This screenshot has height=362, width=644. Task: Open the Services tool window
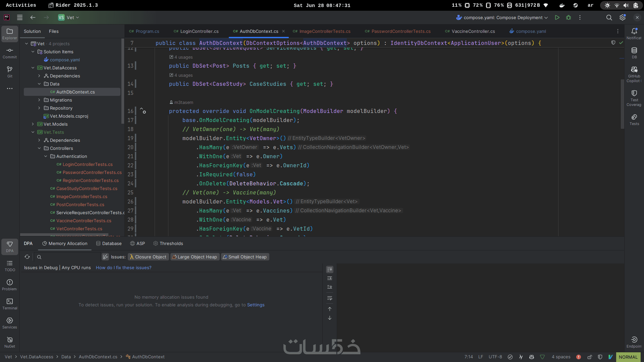[10, 323]
